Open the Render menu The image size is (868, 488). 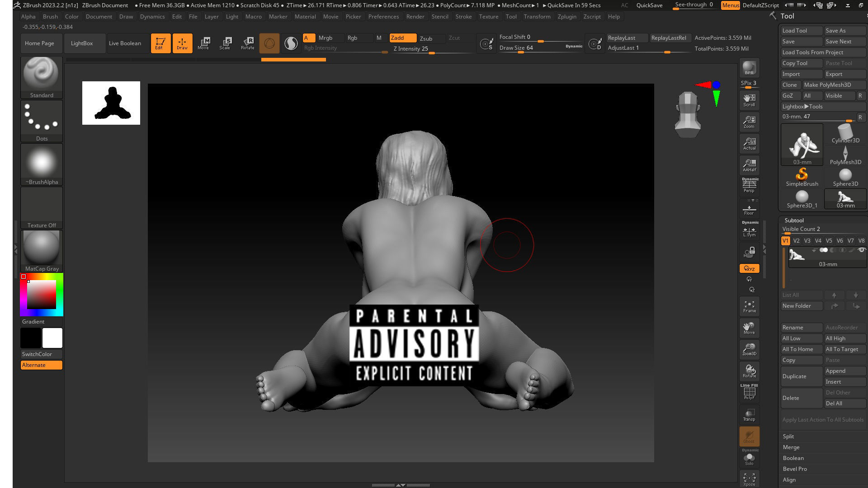click(415, 16)
